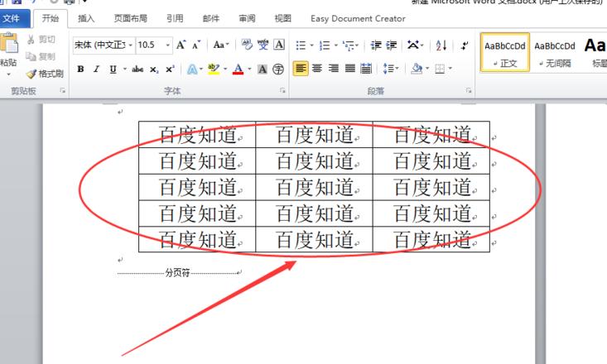Switch to the Mailings tab
This screenshot has height=364, width=607.
coord(211,18)
